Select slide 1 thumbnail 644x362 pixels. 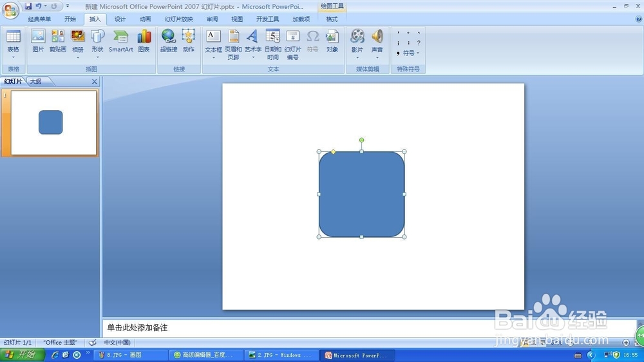pyautogui.click(x=54, y=122)
